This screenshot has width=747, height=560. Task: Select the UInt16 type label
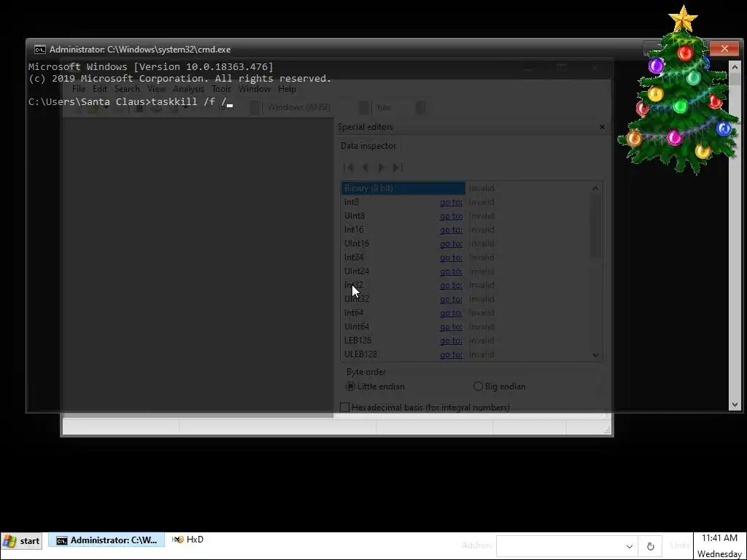357,244
